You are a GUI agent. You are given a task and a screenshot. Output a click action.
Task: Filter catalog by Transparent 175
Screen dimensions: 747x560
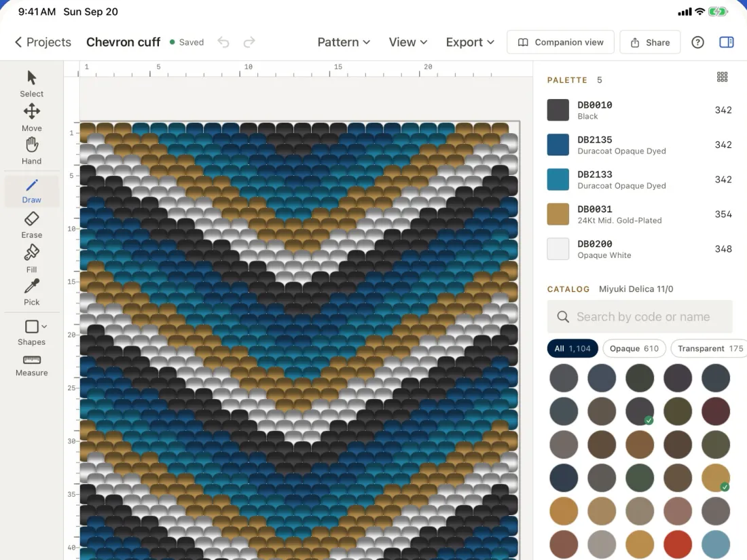pos(710,349)
